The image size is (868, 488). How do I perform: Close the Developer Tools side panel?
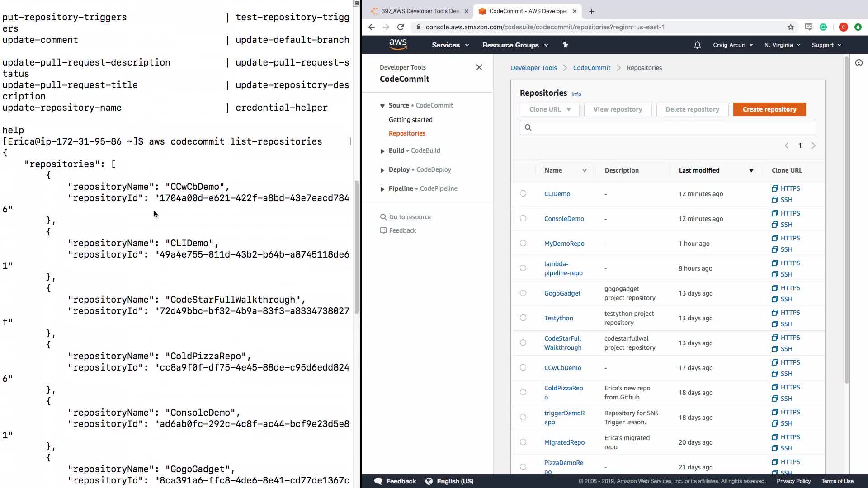tap(479, 67)
